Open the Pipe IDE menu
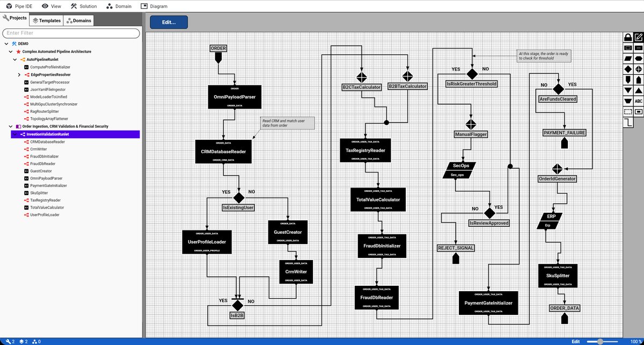The width and height of the screenshot is (644, 345). 19,6
